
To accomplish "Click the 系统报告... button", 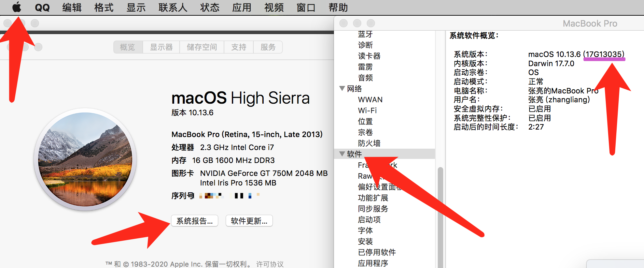I will click(x=195, y=221).
